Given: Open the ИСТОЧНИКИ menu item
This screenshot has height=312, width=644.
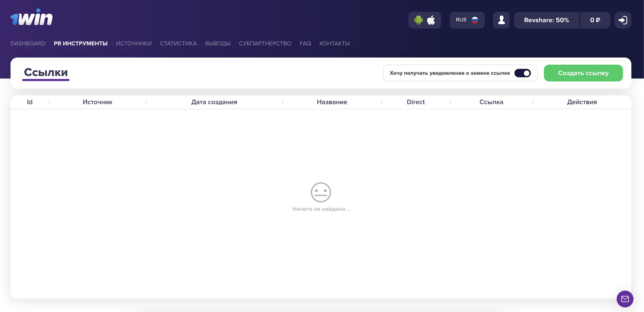Looking at the screenshot, I should pos(134,43).
